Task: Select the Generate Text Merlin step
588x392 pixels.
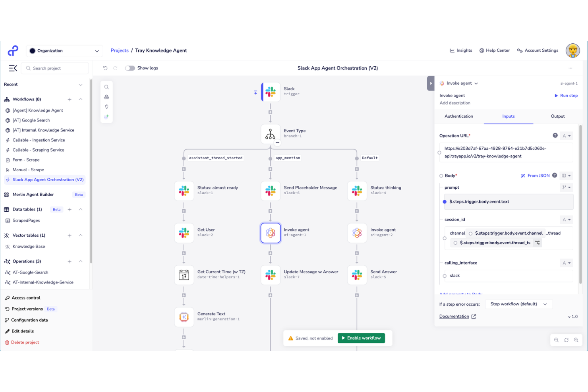Action: click(184, 317)
